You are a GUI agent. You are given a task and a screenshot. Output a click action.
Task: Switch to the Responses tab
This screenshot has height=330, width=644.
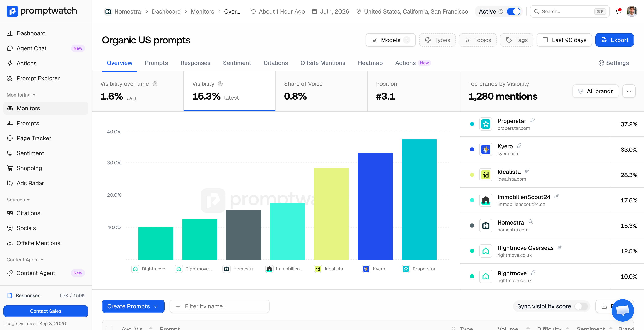pyautogui.click(x=195, y=63)
